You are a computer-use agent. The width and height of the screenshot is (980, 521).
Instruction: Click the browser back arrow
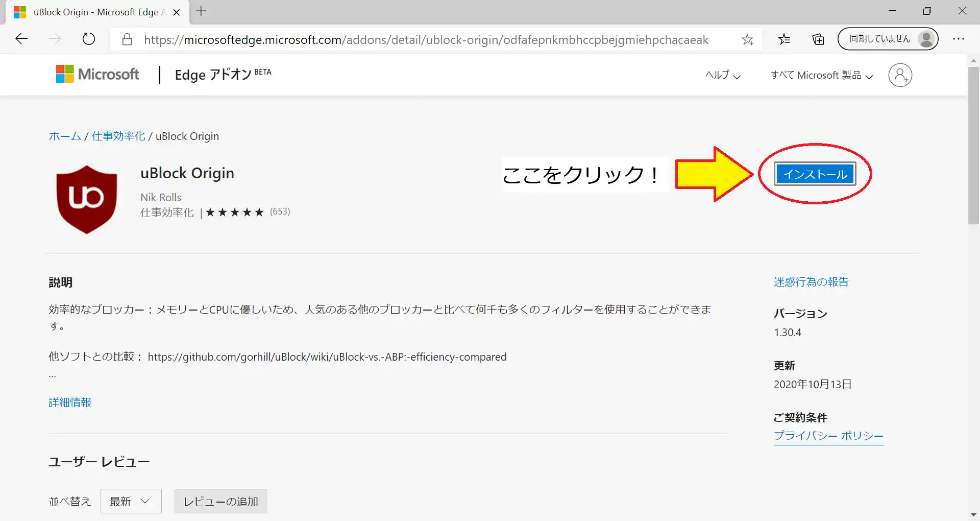pyautogui.click(x=21, y=39)
